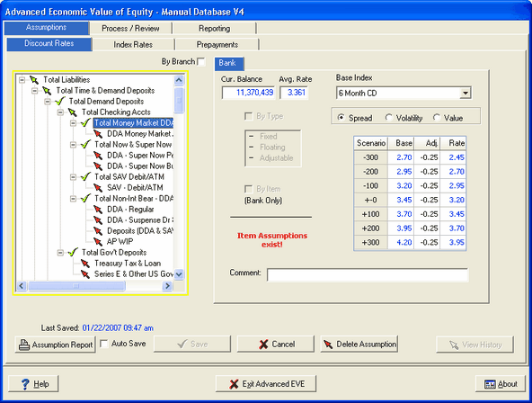
Task: Collapse the Total Gov't Deposits node
Action: [x=60, y=253]
